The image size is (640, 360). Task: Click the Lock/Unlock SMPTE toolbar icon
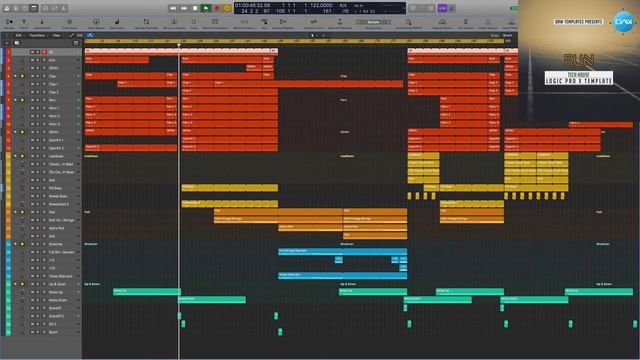[x=409, y=23]
